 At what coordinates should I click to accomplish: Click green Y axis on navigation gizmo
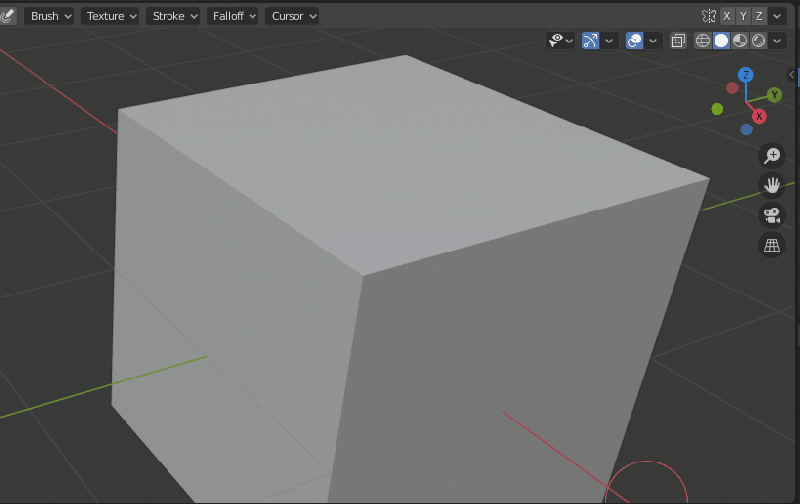tap(774, 95)
